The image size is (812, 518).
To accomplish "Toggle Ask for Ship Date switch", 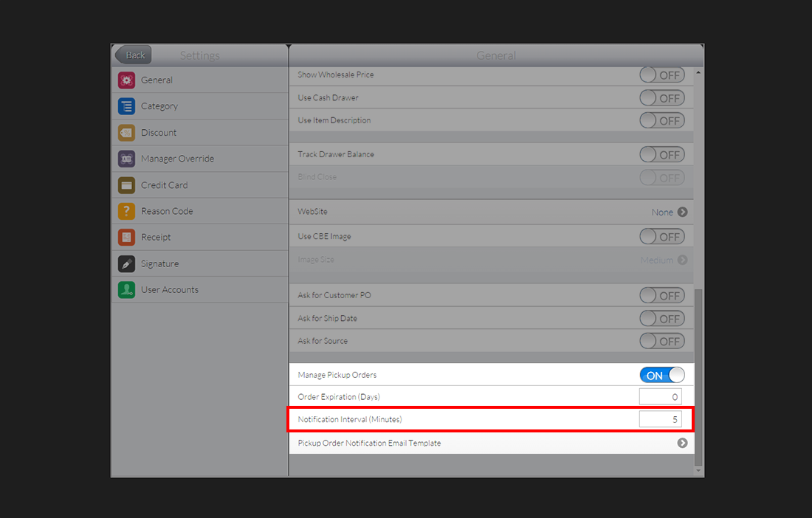I will click(662, 318).
